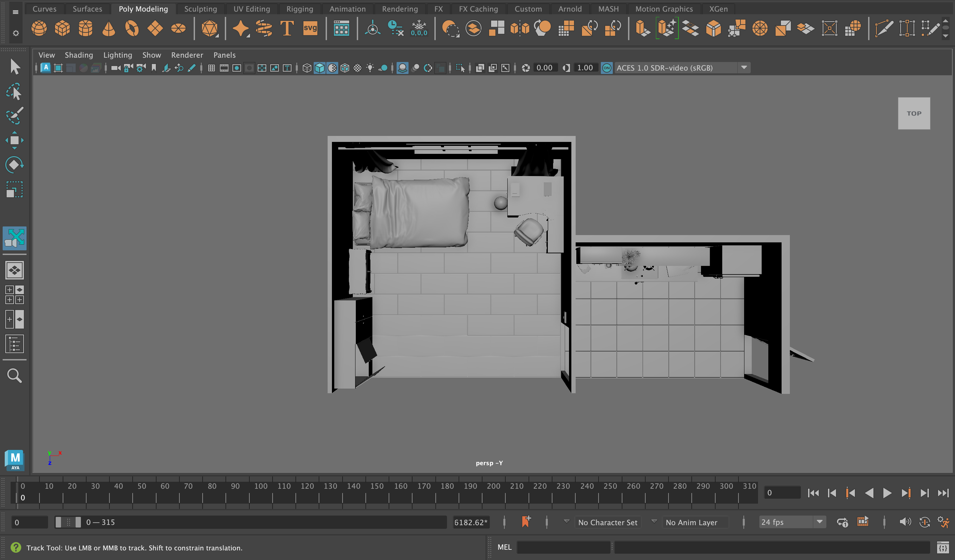The image size is (955, 560).
Task: Open animation preferences running-figure icon
Action: pyautogui.click(x=943, y=522)
